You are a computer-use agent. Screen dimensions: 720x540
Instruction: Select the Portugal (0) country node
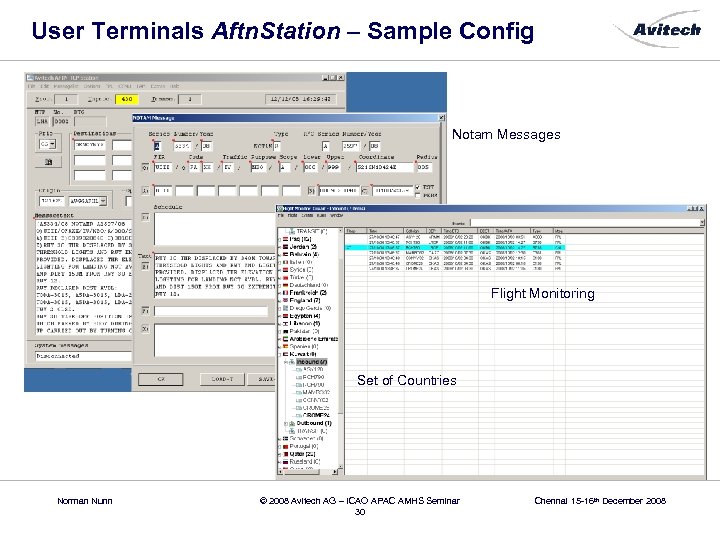coord(304,446)
